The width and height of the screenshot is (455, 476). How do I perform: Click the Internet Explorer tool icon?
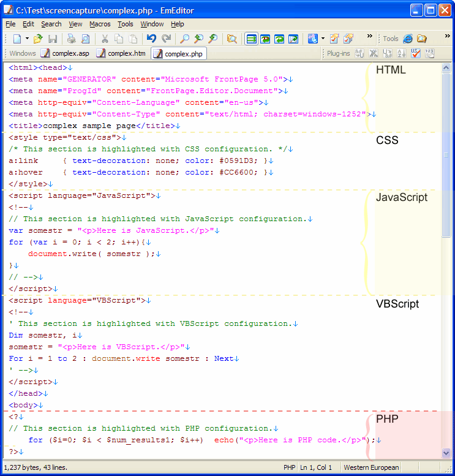pyautogui.click(x=408, y=39)
